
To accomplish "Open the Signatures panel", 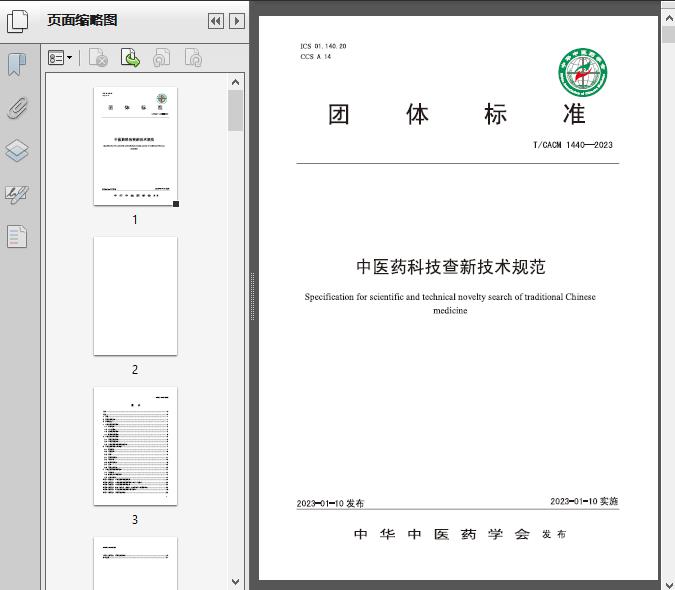I will click(x=17, y=194).
